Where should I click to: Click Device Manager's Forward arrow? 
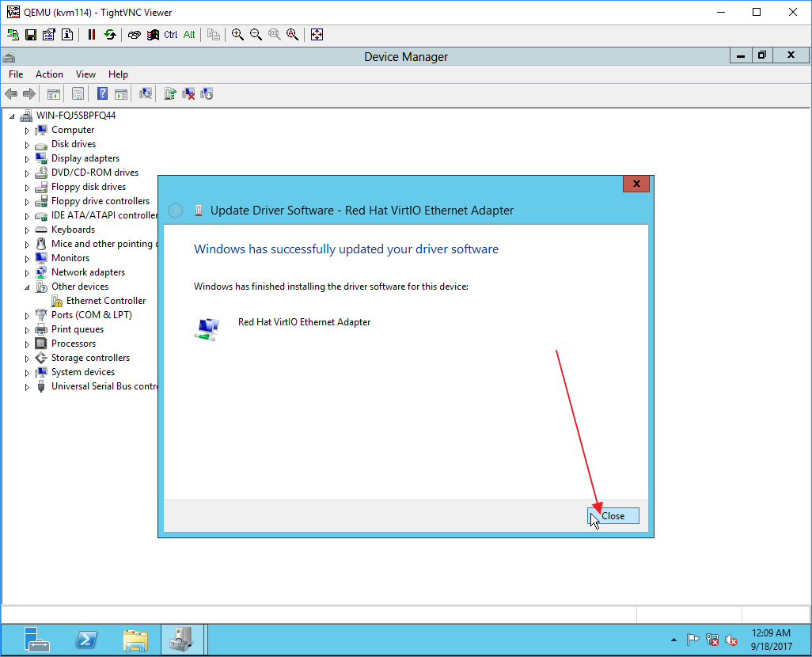29,93
